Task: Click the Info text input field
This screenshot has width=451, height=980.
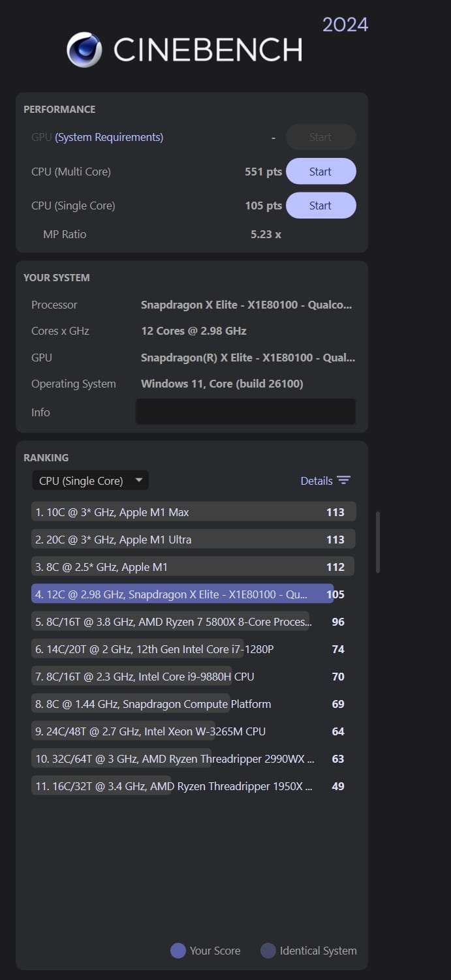Action: (x=245, y=412)
